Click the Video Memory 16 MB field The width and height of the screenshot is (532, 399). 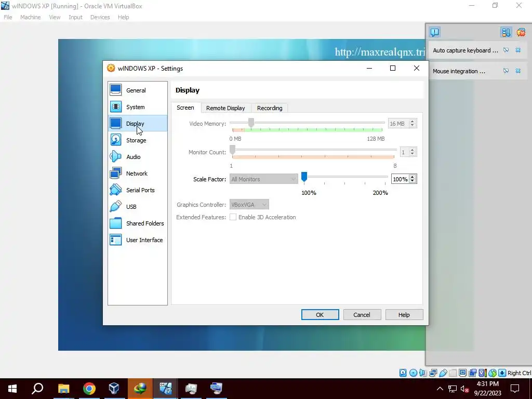(398, 124)
